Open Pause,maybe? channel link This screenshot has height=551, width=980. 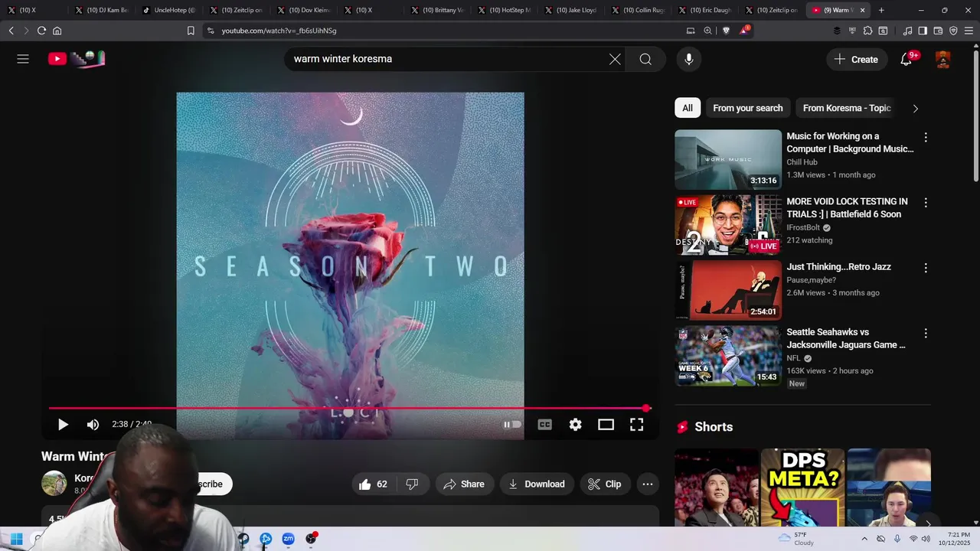point(811,280)
